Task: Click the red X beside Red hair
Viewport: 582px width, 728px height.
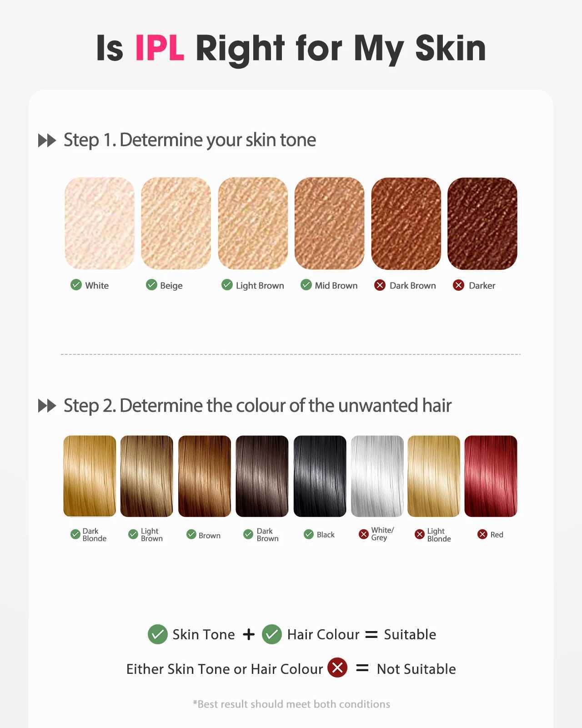Action: [482, 534]
